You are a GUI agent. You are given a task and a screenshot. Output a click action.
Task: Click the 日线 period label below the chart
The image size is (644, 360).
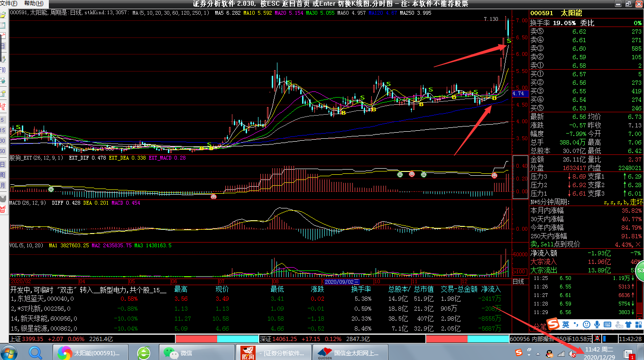(519, 281)
